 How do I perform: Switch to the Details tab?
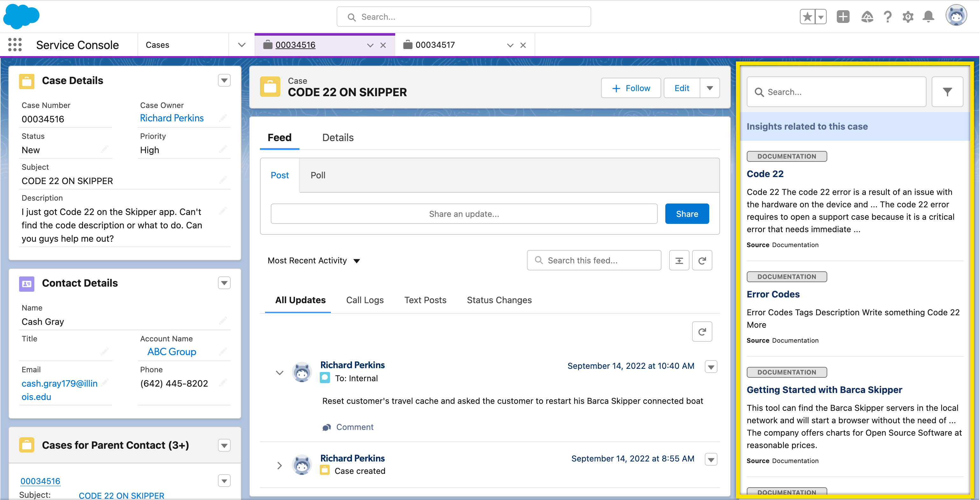[x=338, y=137]
